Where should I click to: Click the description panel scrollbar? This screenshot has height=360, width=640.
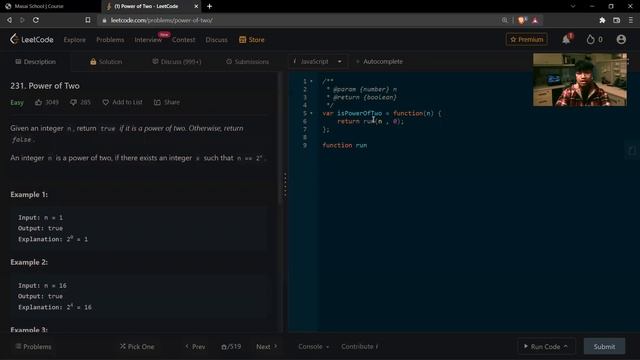[x=281, y=137]
